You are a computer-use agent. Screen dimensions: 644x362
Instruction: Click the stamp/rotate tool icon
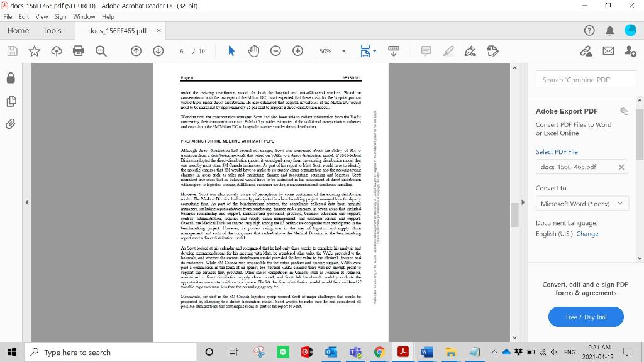492,51
